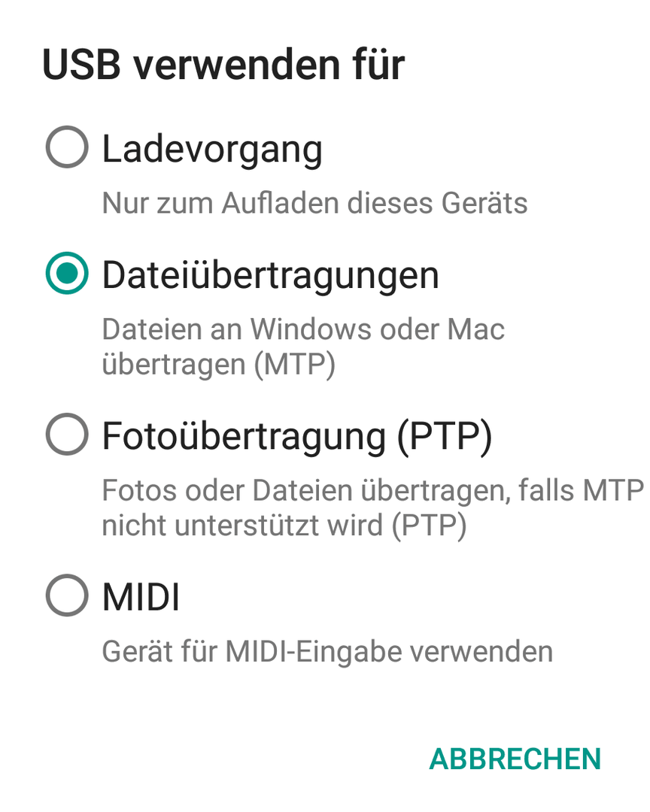
Task: Select the Fotoübertragung (PTP) label text
Action: 297,437
